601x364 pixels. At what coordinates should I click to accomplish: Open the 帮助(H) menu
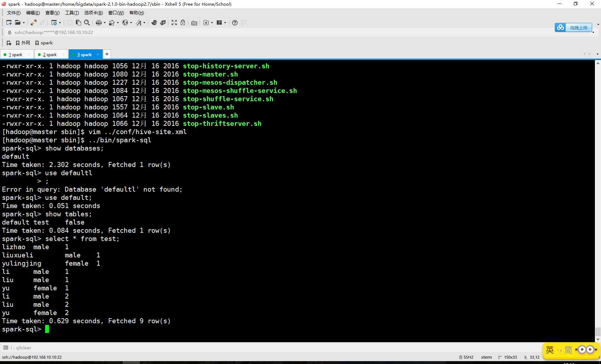tap(137, 13)
